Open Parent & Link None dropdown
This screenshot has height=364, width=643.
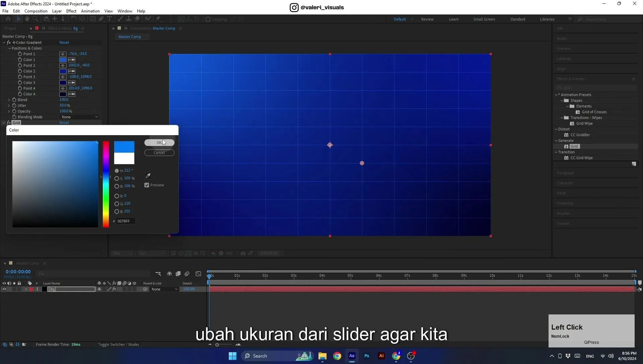(164, 289)
